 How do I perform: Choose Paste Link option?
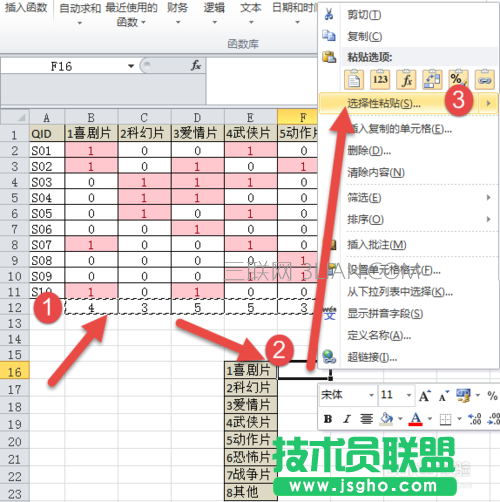tap(485, 80)
